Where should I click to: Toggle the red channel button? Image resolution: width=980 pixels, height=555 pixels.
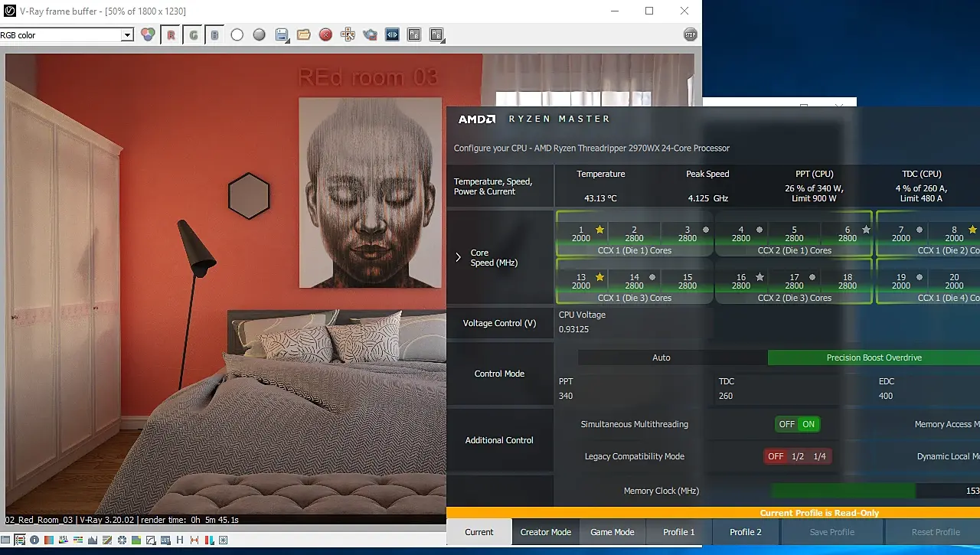coord(171,34)
